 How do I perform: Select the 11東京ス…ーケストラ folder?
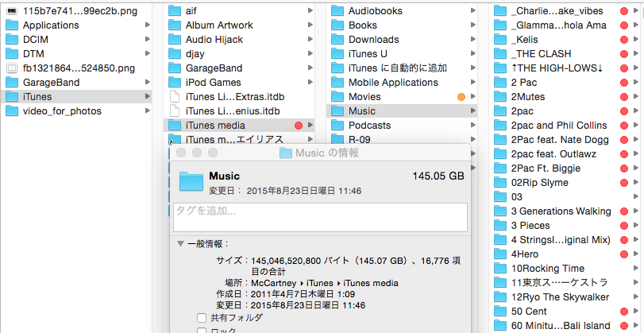(x=566, y=283)
